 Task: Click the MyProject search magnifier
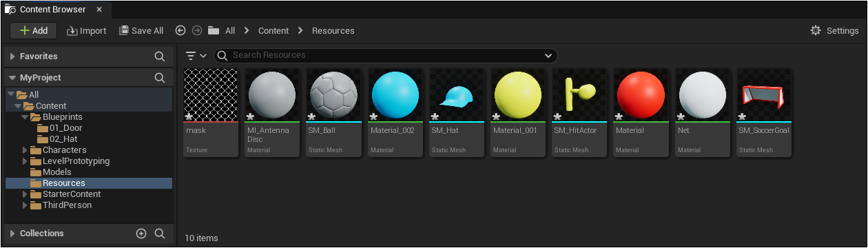[159, 78]
